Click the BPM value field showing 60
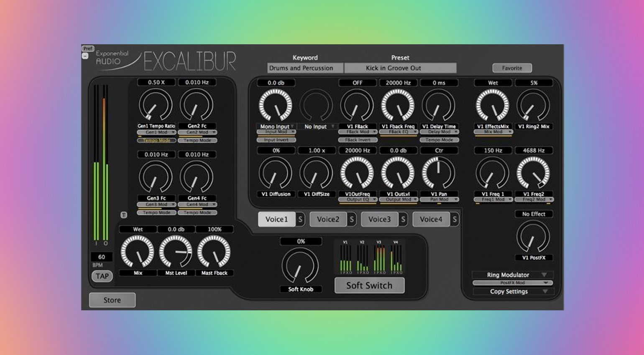Screen dimensions: 644x355 [102, 257]
